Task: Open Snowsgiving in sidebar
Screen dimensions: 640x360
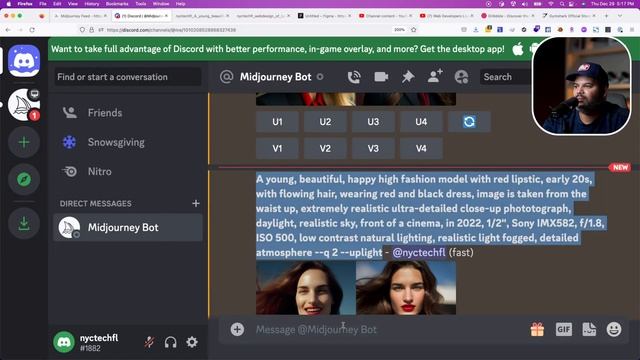Action: [127, 142]
